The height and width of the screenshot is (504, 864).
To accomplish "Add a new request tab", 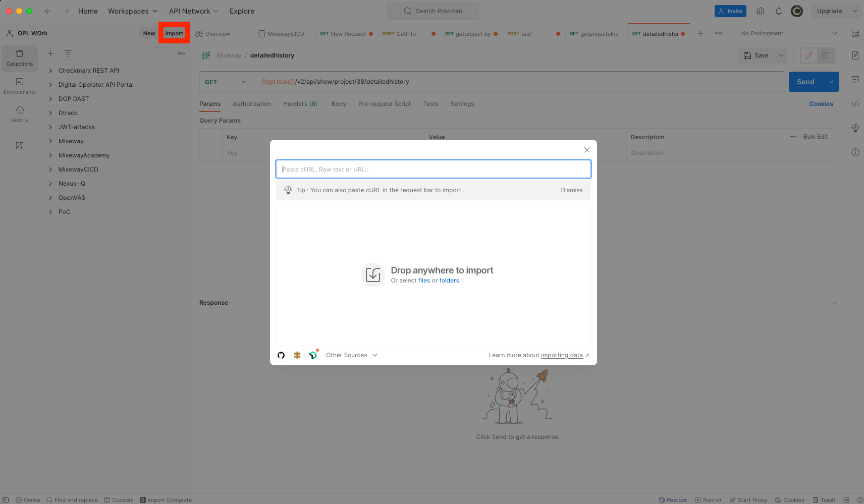I will pos(700,33).
